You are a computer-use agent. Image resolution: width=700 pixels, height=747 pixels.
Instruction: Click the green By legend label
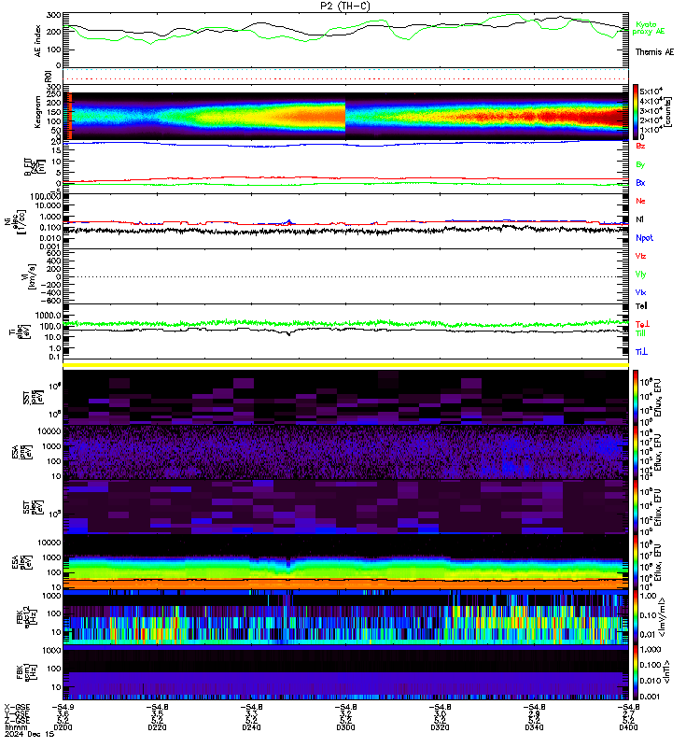[x=640, y=164]
